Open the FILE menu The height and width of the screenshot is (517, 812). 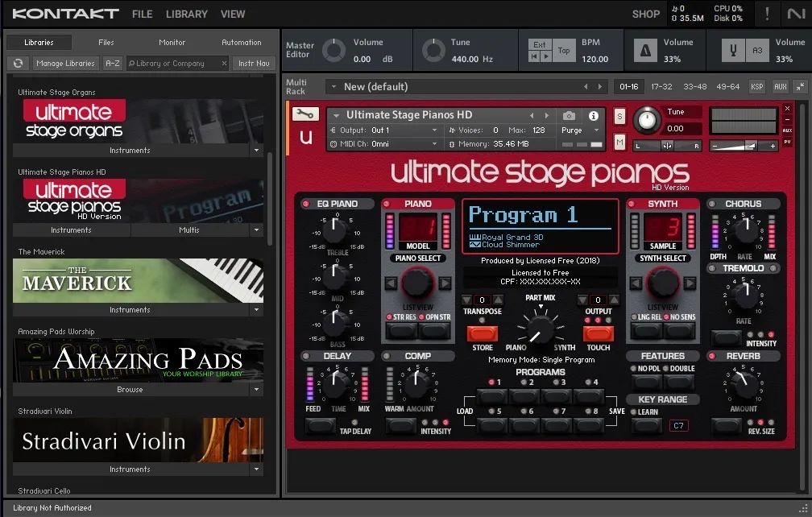[x=142, y=14]
